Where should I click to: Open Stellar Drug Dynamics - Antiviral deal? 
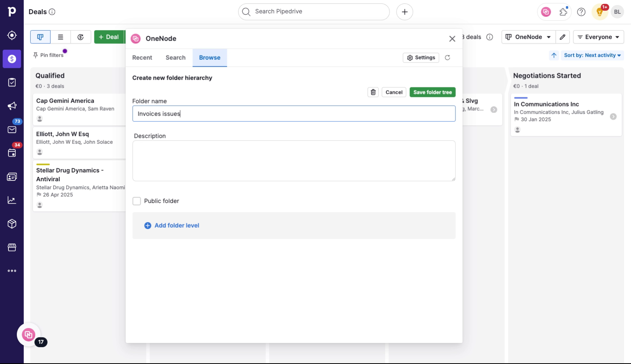click(79, 186)
